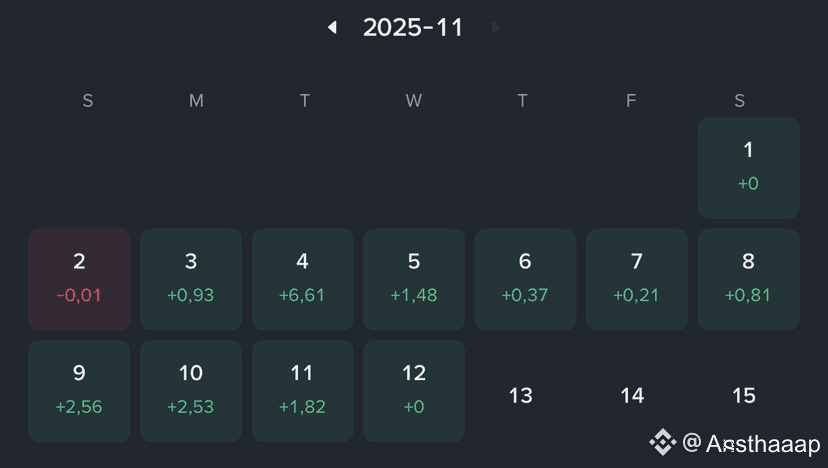Image resolution: width=828 pixels, height=468 pixels.
Task: Open day 9 with +2,56
Action: pyautogui.click(x=79, y=391)
